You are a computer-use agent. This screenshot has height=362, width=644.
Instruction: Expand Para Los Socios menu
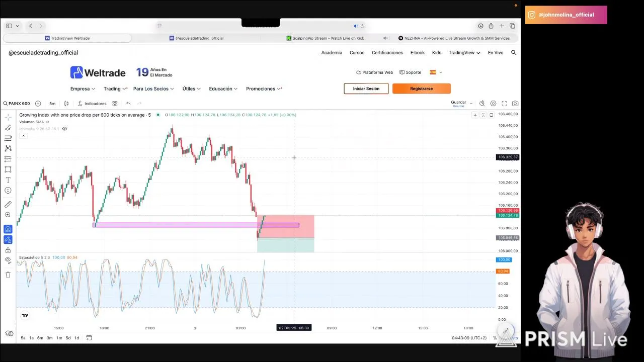(153, 89)
